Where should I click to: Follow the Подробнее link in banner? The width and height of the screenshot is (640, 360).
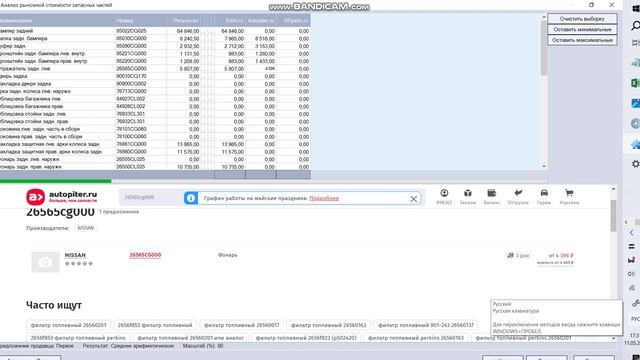click(324, 198)
